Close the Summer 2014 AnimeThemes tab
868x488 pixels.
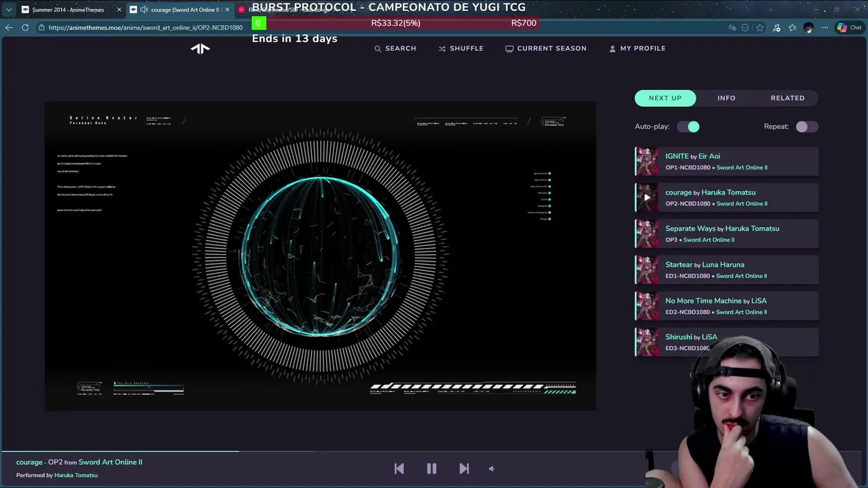119,9
